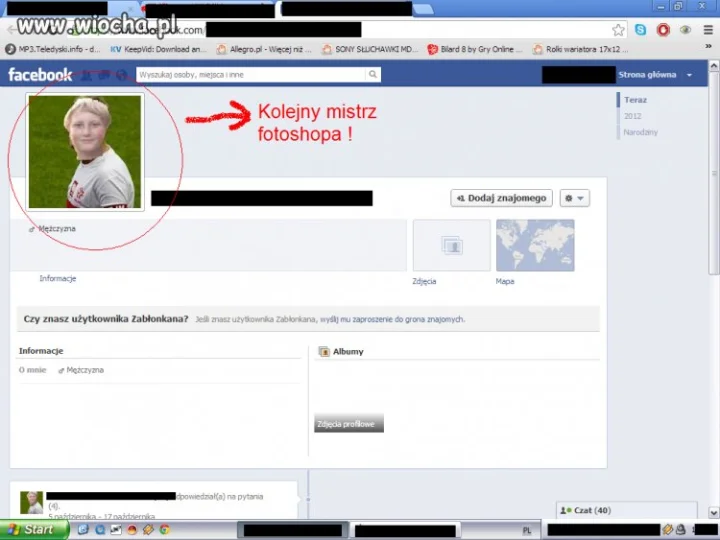Screen dimensions: 720x540
Task: Open the MP3.Teledyski.info bookmark
Action: (x=52, y=49)
